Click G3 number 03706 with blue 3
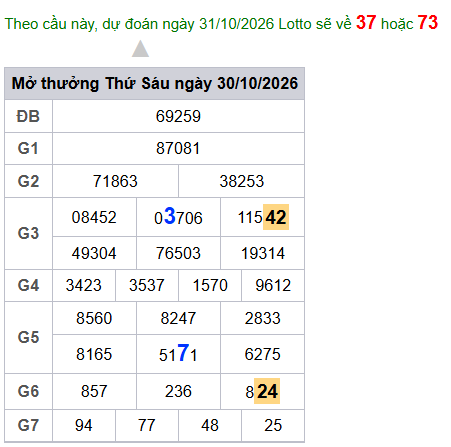This screenshot has height=447, width=451. [178, 217]
